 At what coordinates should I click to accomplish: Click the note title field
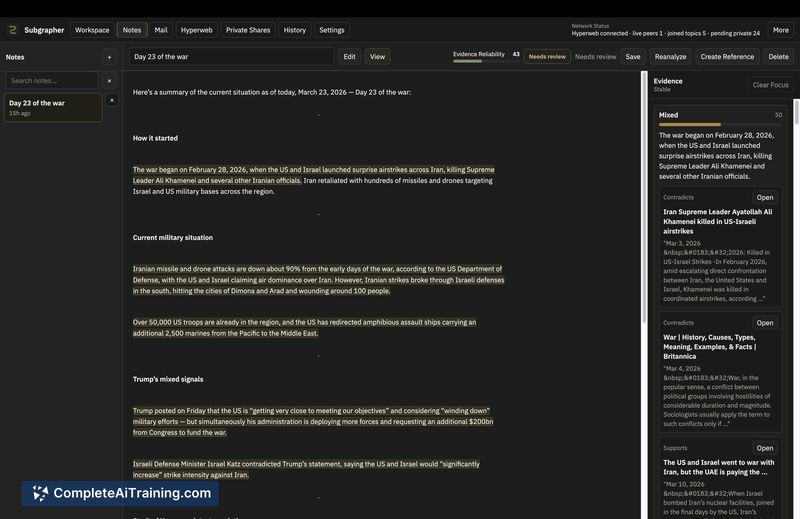[231, 57]
